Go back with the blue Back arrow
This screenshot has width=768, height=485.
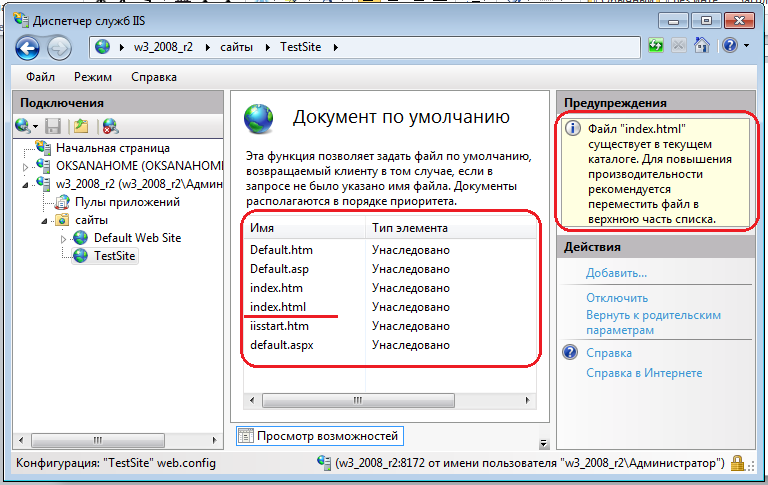[x=27, y=48]
